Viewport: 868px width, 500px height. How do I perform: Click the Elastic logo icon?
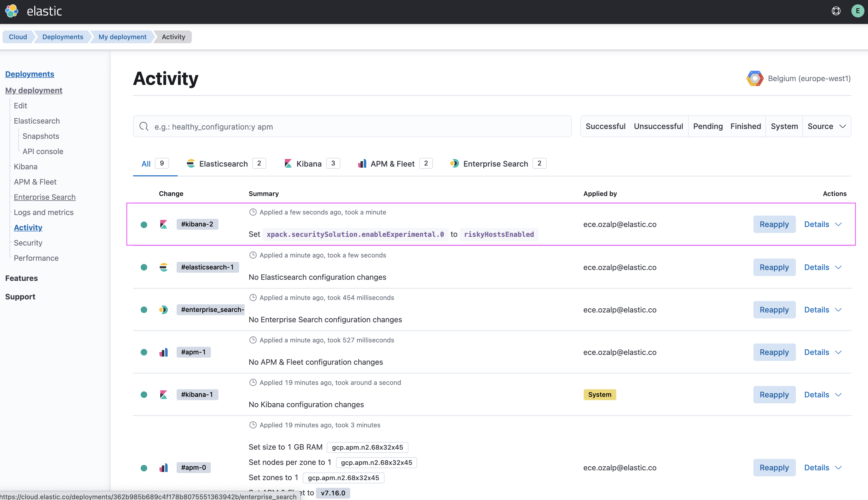pos(12,11)
